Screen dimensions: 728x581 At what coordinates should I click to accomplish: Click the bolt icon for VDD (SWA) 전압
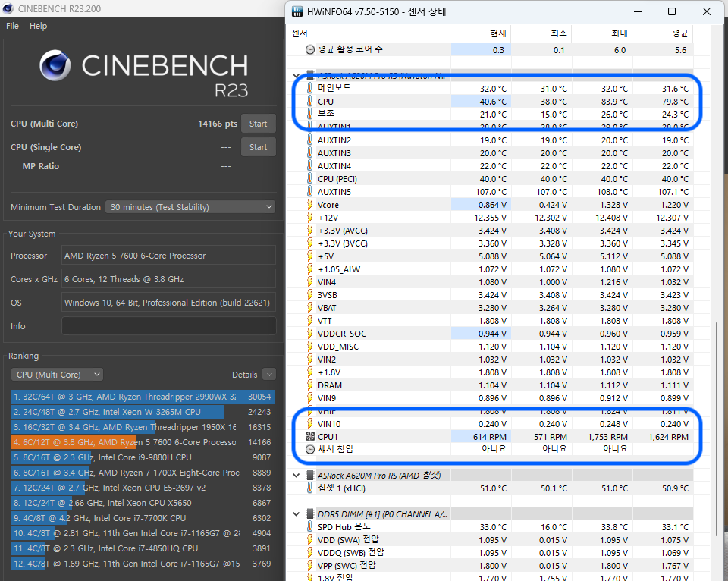point(309,540)
